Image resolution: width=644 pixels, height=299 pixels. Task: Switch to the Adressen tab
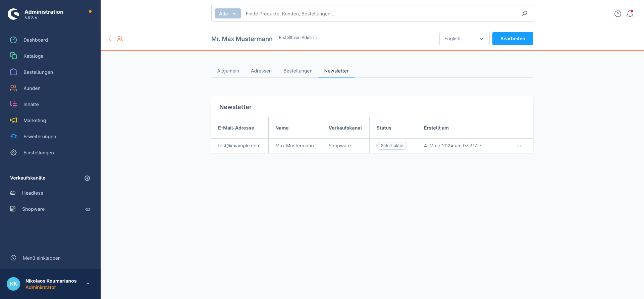click(261, 71)
